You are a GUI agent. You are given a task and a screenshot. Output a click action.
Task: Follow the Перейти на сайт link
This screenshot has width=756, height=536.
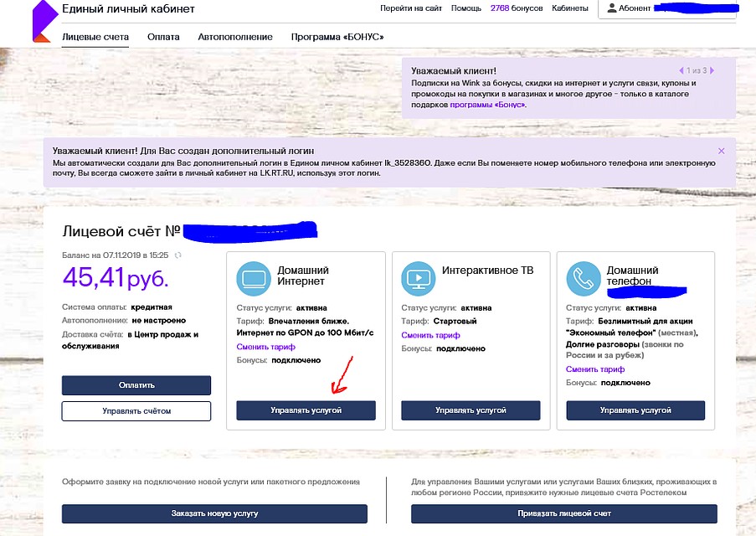(x=411, y=8)
